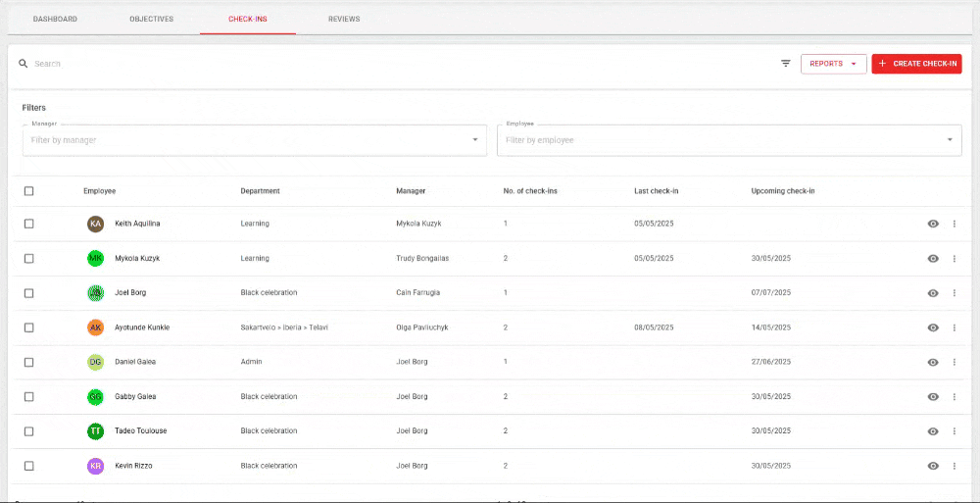Viewport: 980px width, 503px height.
Task: Click Daniel Galea's DG avatar
Action: click(95, 362)
